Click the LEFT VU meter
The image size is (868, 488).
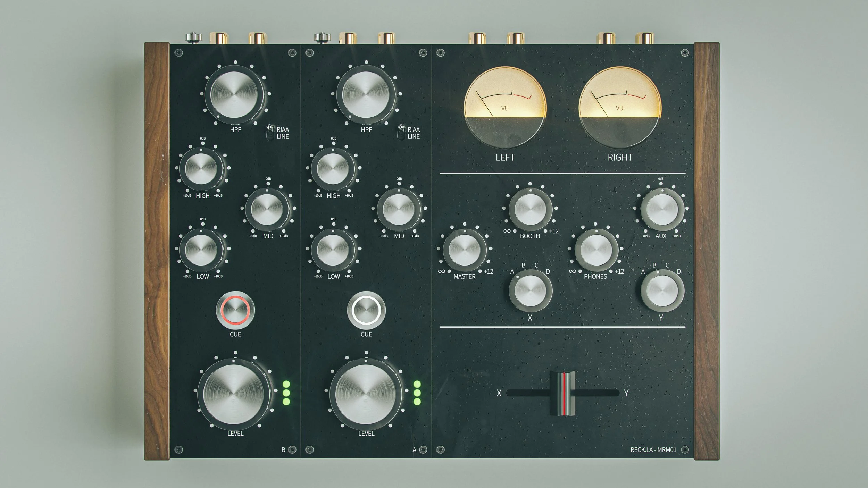point(505,107)
